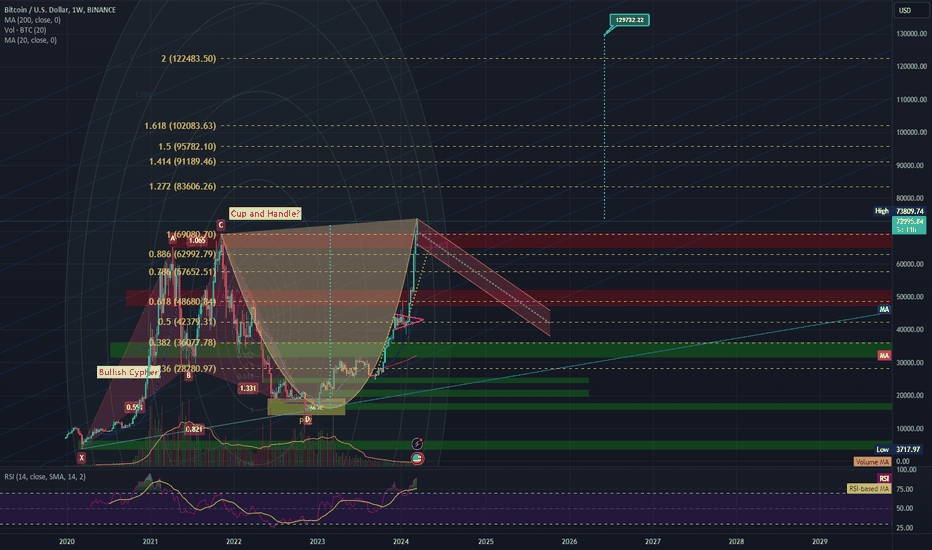The height and width of the screenshot is (550, 932).
Task: Click the 100000.00 price axis value
Action: tap(911, 133)
